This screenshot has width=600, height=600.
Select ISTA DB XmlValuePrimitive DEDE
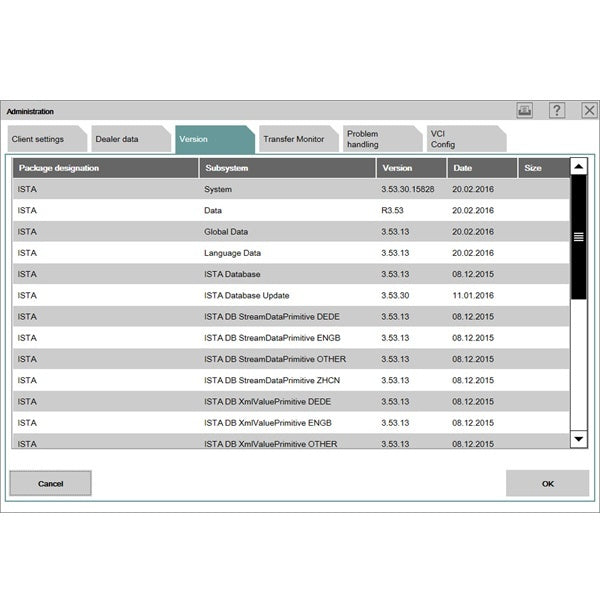tap(267, 402)
